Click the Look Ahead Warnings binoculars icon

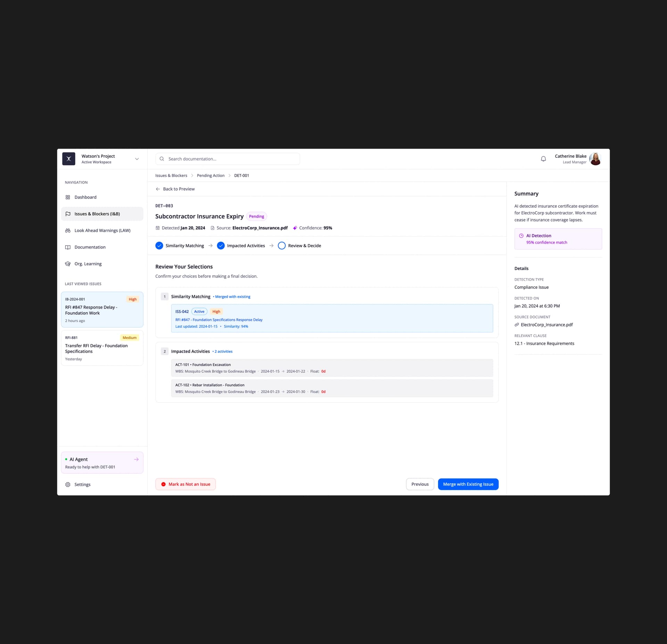(68, 230)
